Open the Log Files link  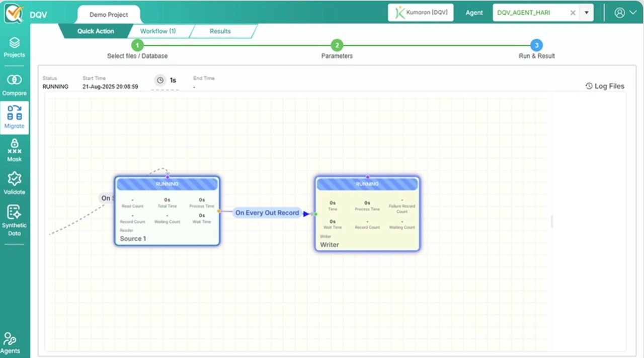605,86
